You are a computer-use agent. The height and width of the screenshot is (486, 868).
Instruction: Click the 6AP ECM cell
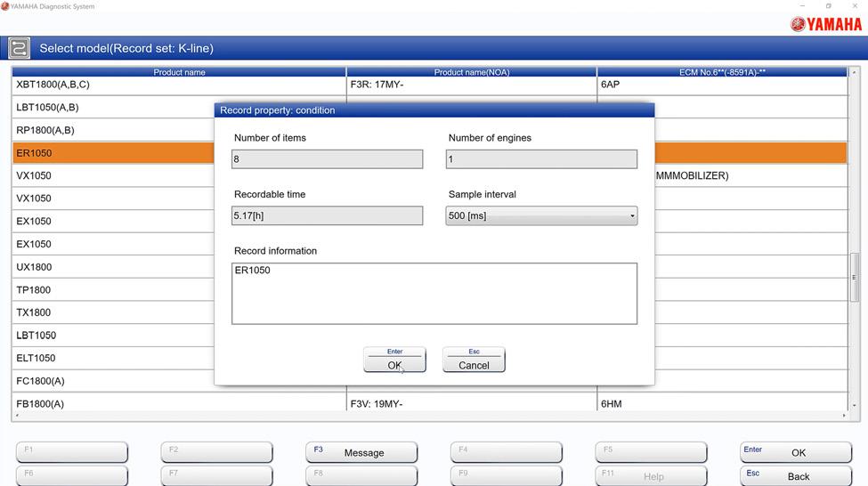(722, 85)
